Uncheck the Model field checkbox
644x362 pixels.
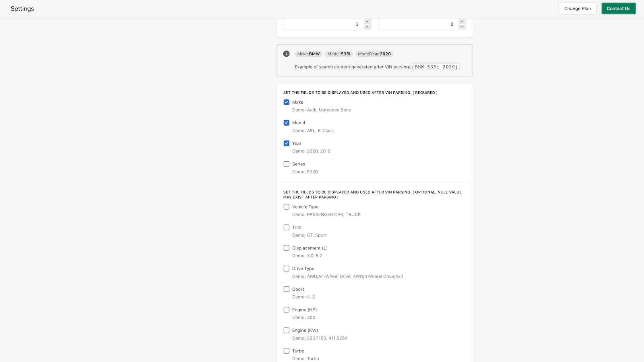(287, 123)
